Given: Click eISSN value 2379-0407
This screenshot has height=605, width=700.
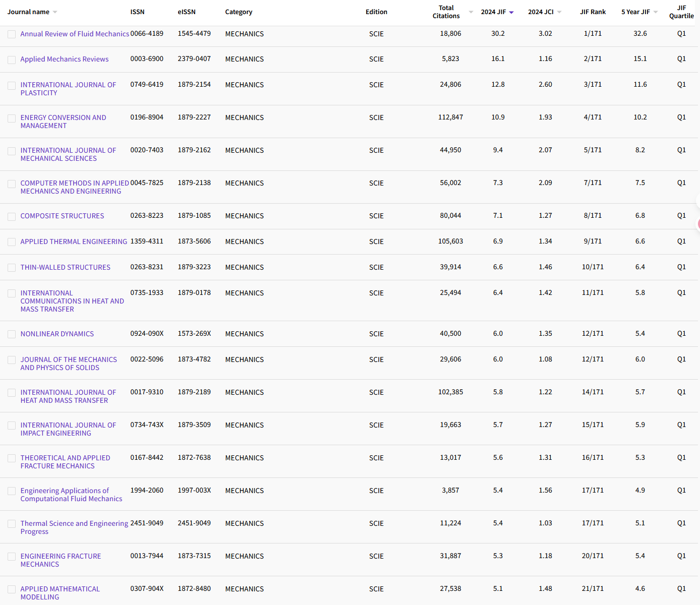Looking at the screenshot, I should (x=194, y=59).
